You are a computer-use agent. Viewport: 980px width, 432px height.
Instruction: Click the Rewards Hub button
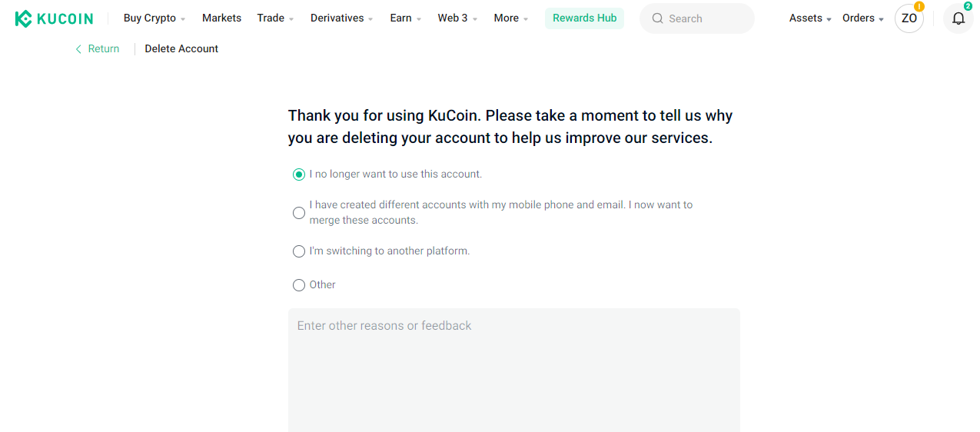click(584, 18)
